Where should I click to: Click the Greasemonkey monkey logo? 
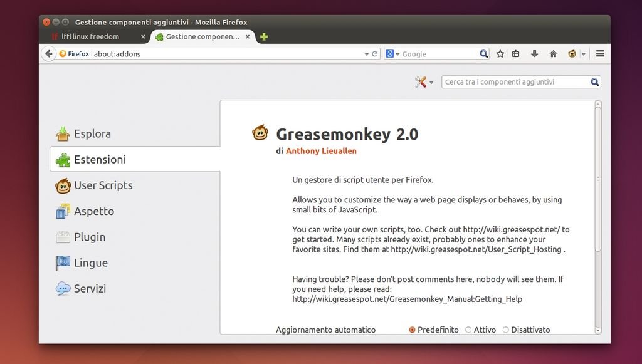click(260, 133)
